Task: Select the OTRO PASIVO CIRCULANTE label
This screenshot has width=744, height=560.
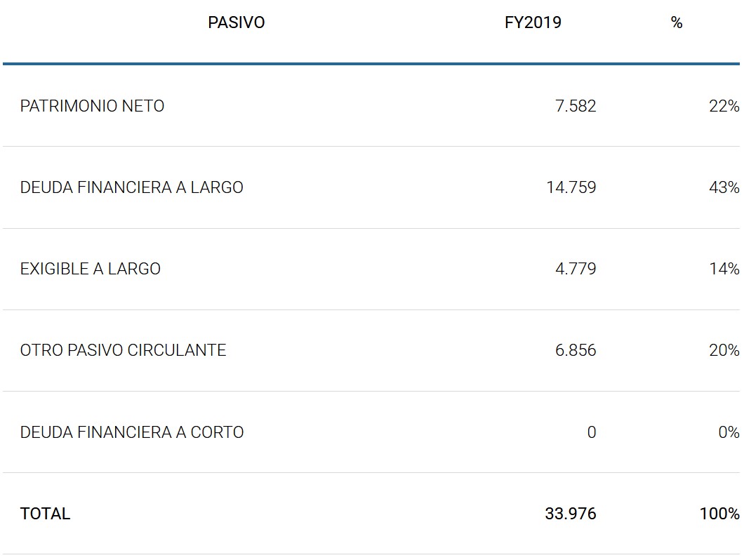Action: pyautogui.click(x=123, y=350)
